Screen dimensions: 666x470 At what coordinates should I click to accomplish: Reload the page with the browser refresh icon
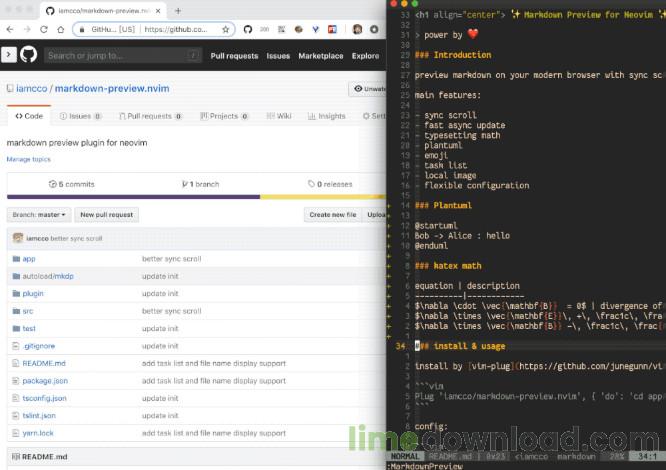(45, 29)
